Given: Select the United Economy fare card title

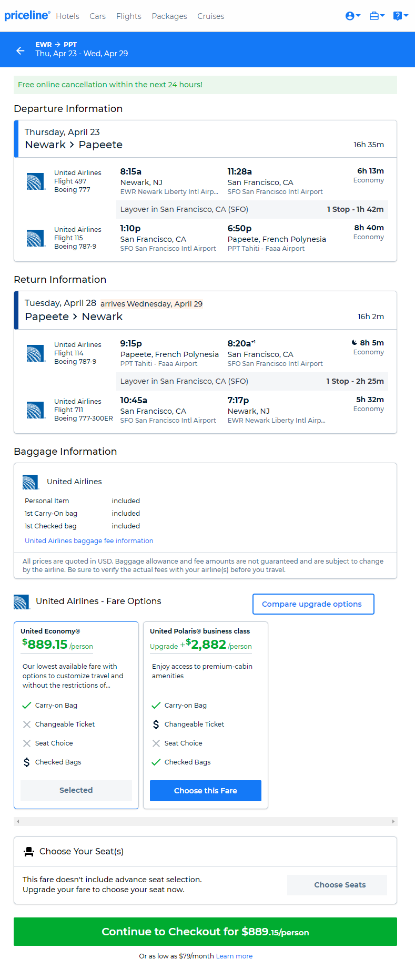Looking at the screenshot, I should [50, 631].
